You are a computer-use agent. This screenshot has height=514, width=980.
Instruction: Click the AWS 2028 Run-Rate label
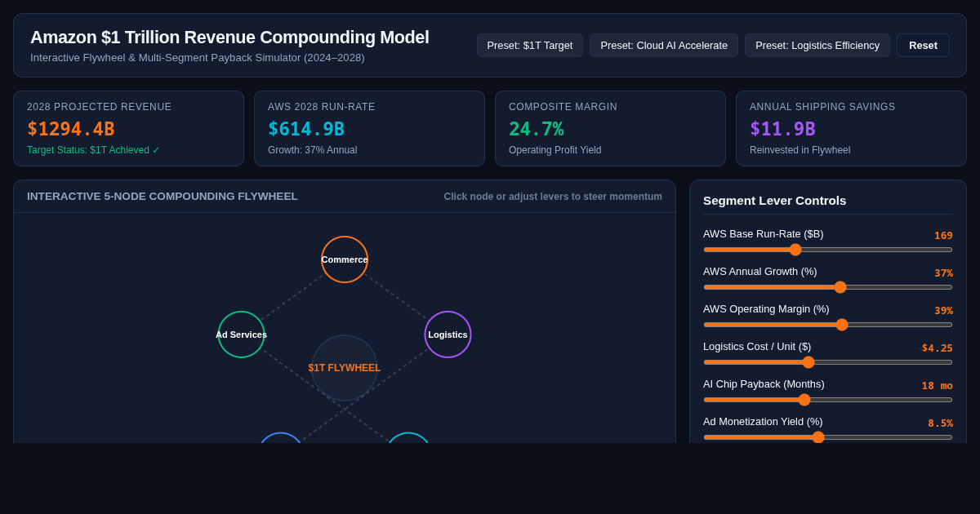point(322,107)
